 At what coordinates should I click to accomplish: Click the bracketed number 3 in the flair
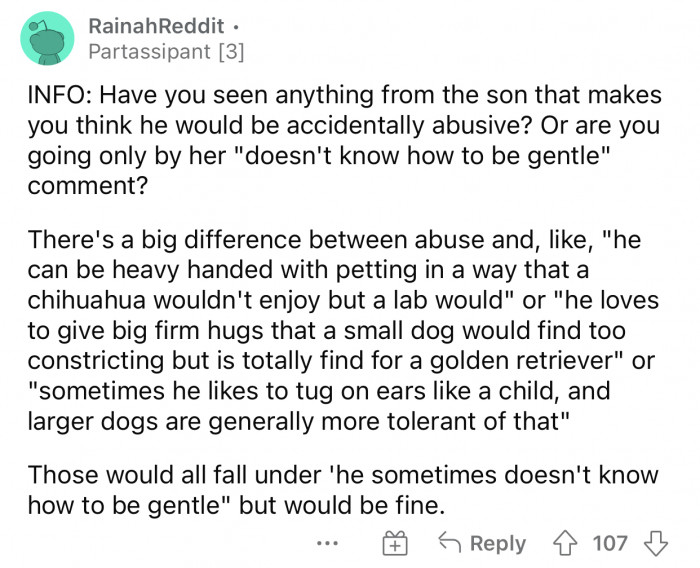(x=232, y=52)
